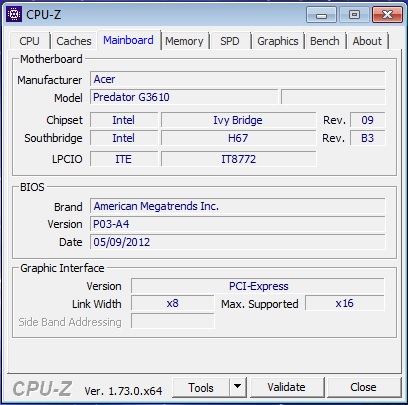Minimize the CPU-Z window
The width and height of the screenshot is (408, 405).
click(x=321, y=15)
